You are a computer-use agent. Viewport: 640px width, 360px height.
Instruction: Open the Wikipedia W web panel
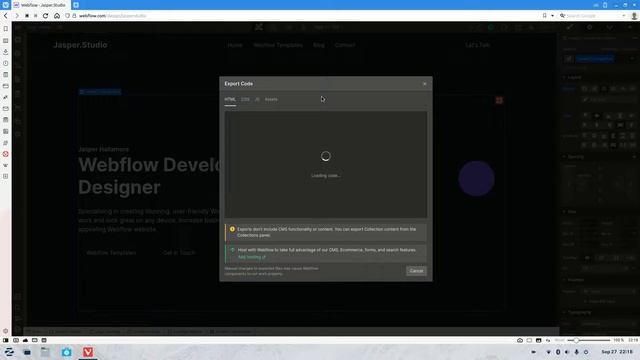(6, 165)
